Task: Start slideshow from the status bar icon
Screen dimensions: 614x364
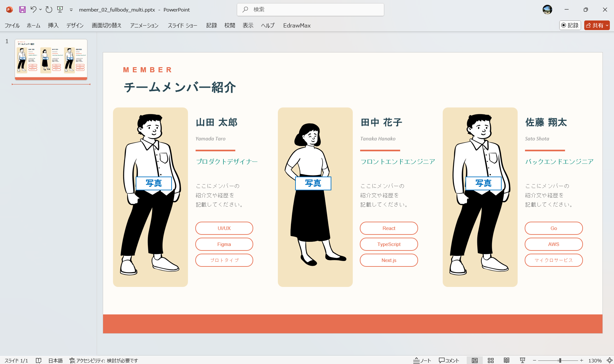Action: point(522,360)
